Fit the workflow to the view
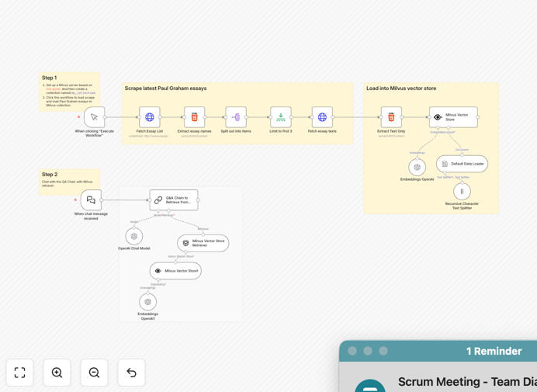Image resolution: width=537 pixels, height=392 pixels. (x=20, y=373)
